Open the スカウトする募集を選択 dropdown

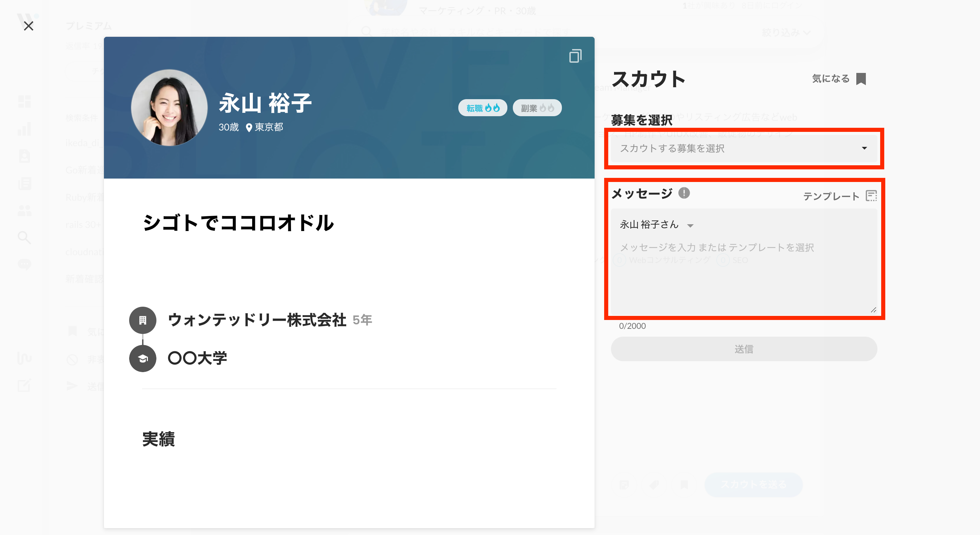pyautogui.click(x=744, y=148)
